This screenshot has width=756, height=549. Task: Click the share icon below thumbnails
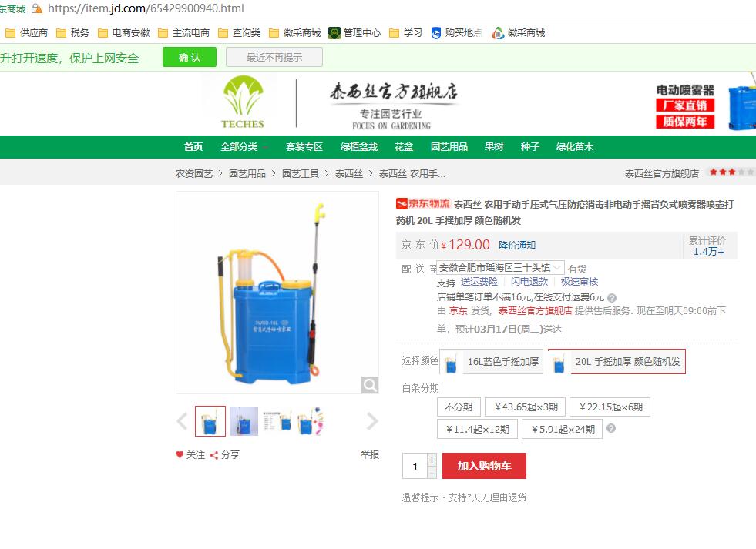(x=214, y=455)
